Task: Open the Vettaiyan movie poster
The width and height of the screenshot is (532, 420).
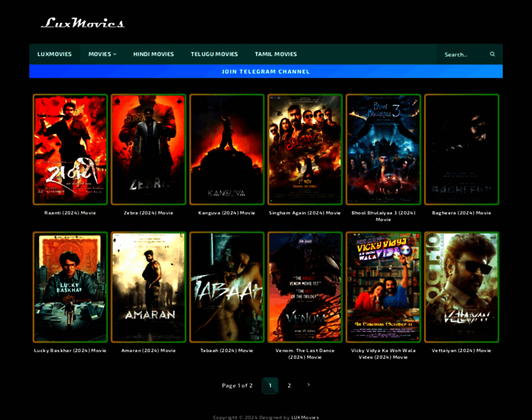Action: click(461, 287)
